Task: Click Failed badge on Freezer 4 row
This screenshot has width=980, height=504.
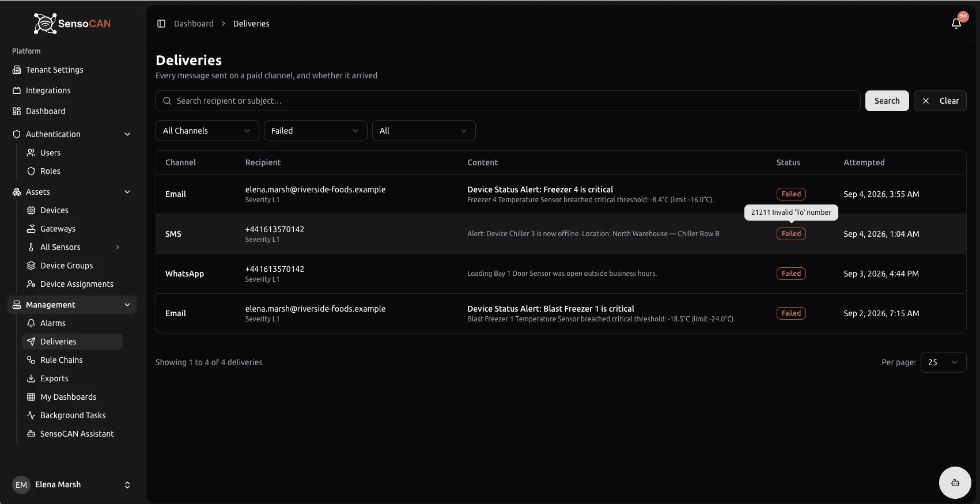Action: pos(791,194)
